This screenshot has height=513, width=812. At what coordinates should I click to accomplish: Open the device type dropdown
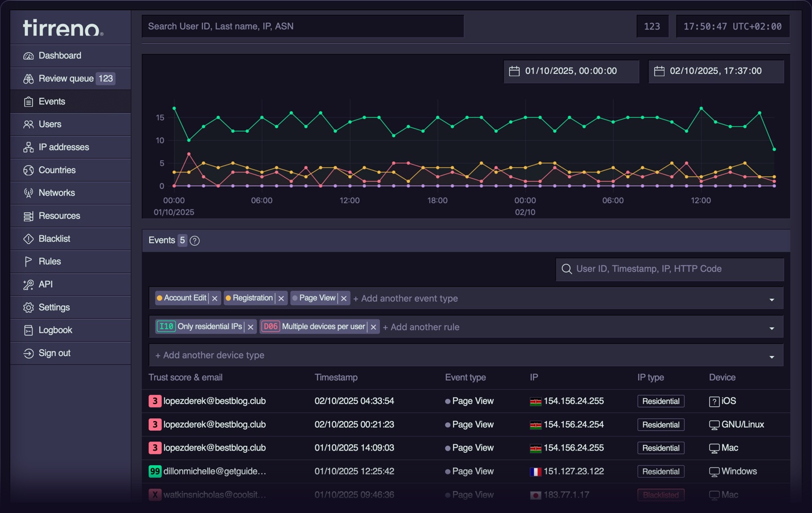[x=771, y=356]
